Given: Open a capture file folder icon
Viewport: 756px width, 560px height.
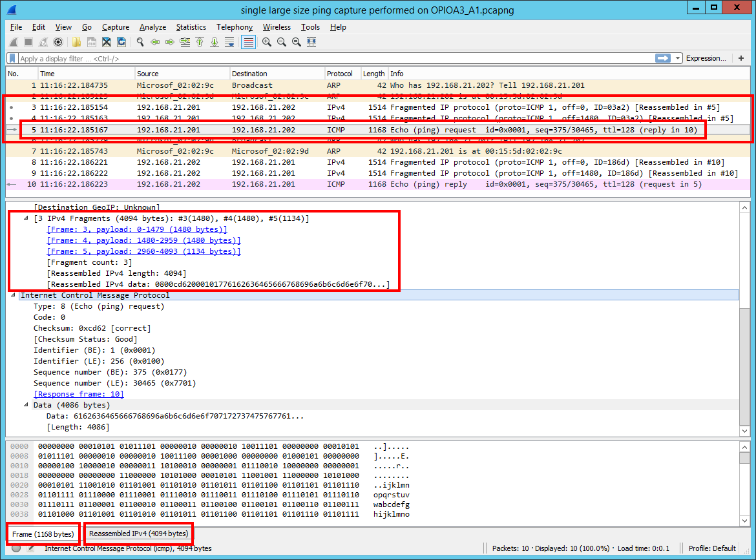Looking at the screenshot, I should tap(77, 43).
